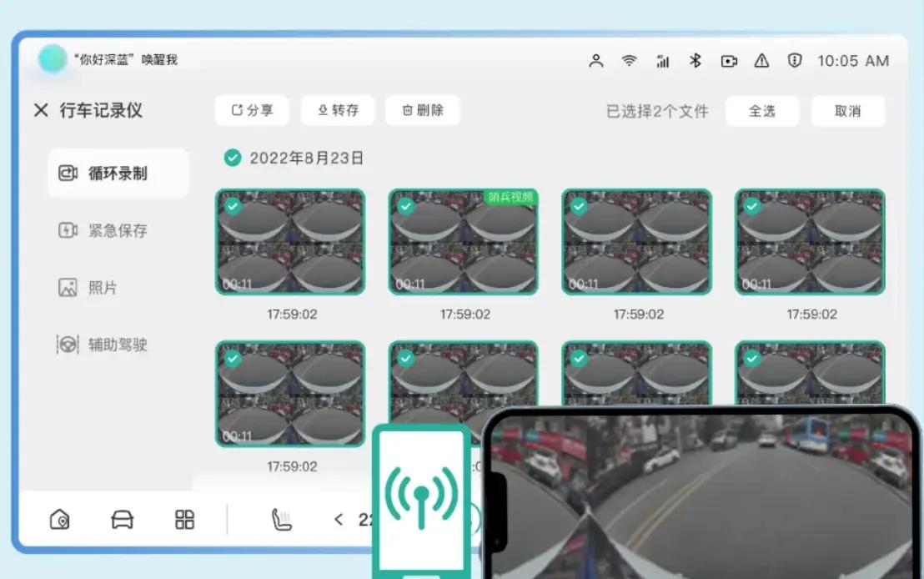Screen dimensions: 924x579
Task: Open Bluetooth settings icon
Action: 696,60
